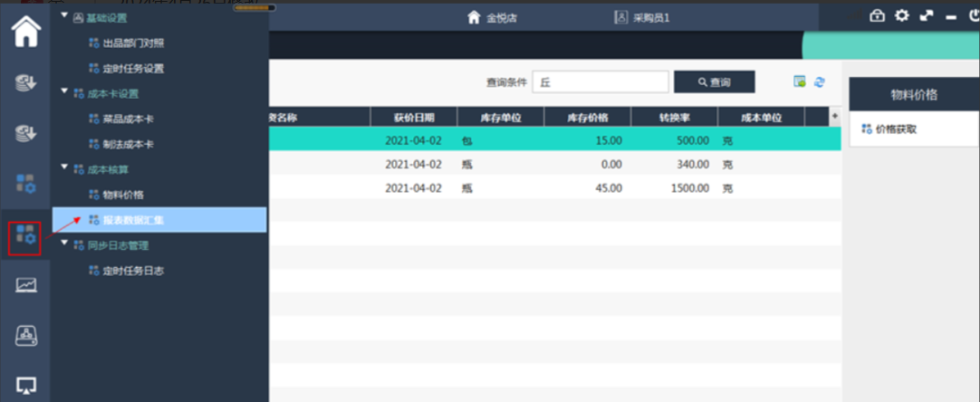Open the chart report icon in sidebar
Image resolution: width=980 pixels, height=402 pixels.
click(25, 285)
